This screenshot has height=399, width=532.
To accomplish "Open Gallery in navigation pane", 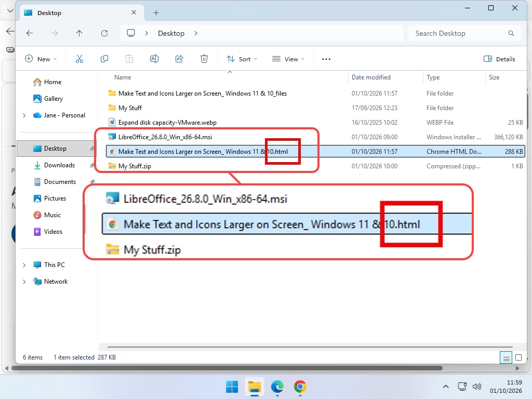I will pos(48,99).
